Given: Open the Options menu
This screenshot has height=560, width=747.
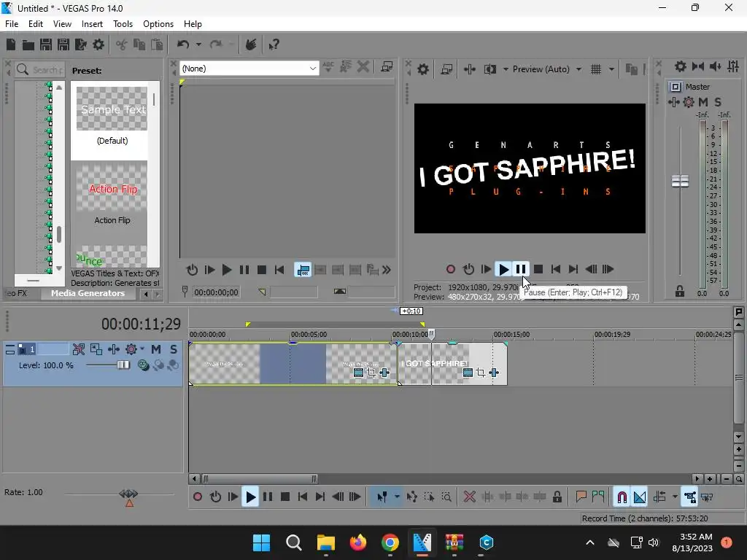Looking at the screenshot, I should pyautogui.click(x=158, y=24).
